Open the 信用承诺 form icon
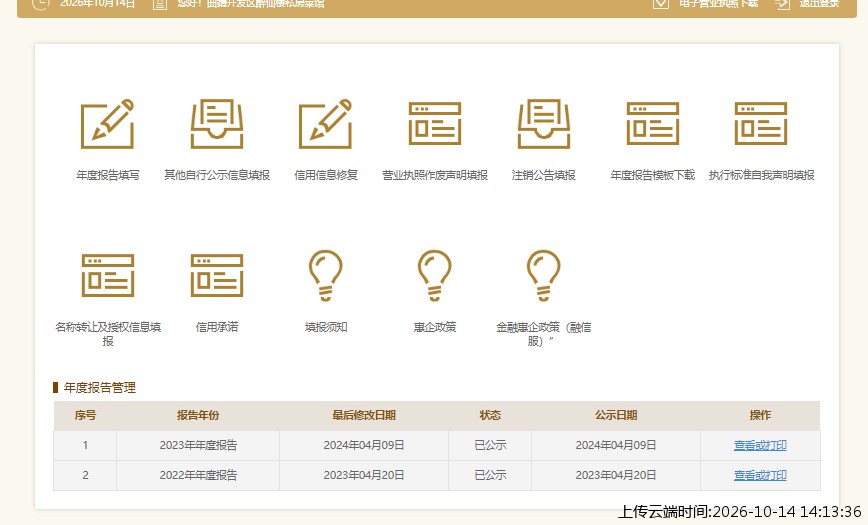 pyautogui.click(x=216, y=275)
